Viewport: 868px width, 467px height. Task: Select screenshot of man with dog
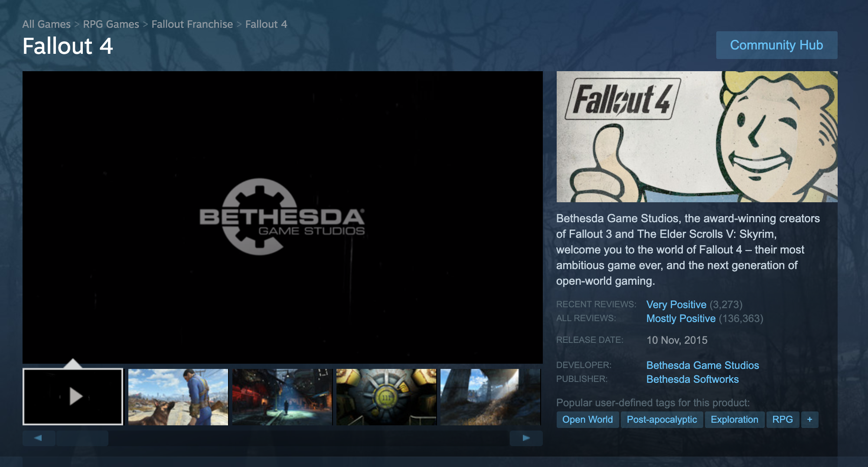click(178, 397)
